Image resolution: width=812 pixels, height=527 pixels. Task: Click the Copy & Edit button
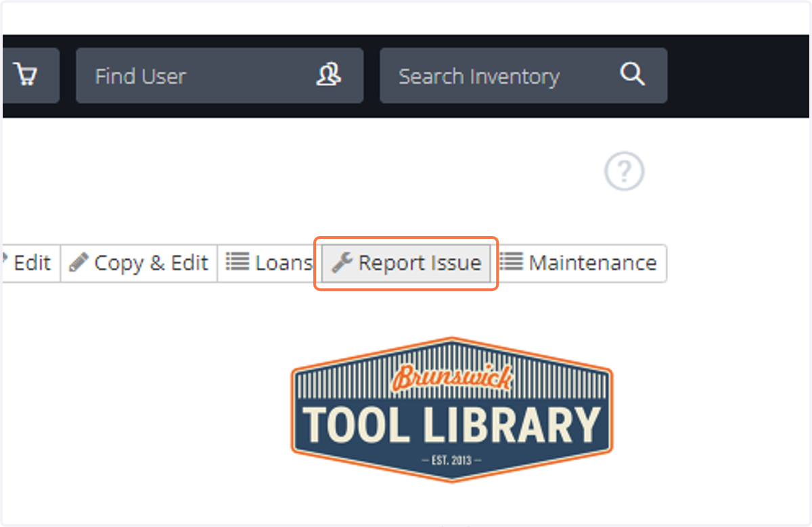[139, 263]
